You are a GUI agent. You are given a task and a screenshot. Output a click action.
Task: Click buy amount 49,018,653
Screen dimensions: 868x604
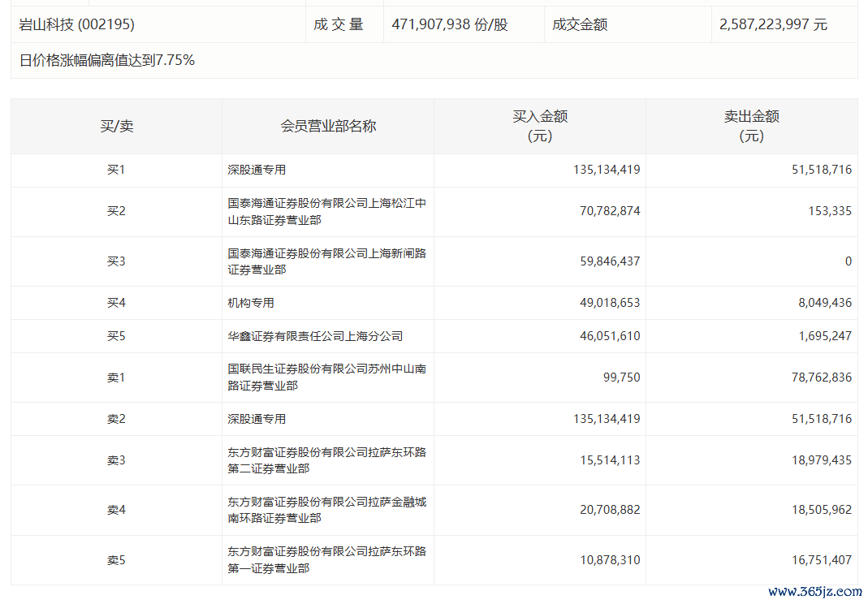tap(610, 303)
